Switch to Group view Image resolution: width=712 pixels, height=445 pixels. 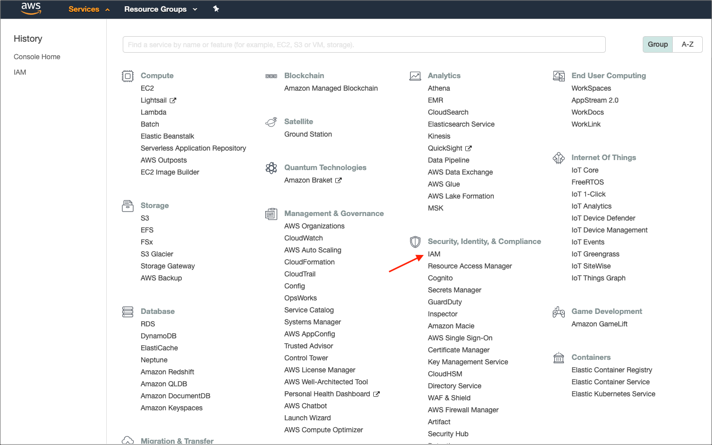click(x=657, y=44)
